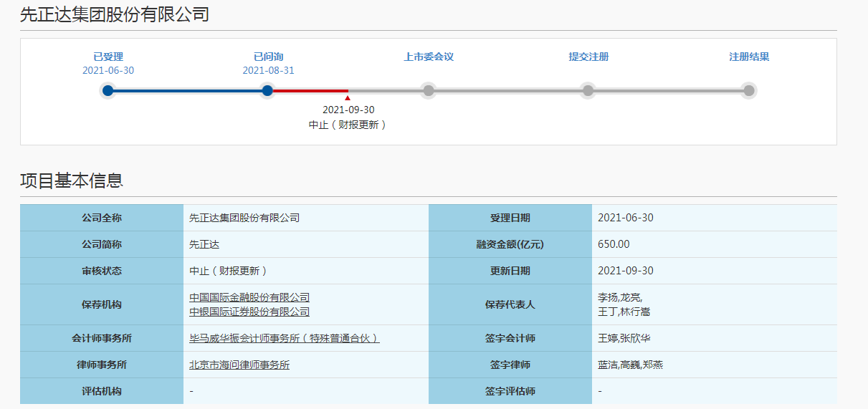Click the representatives 王丁,林行嵩 line
This screenshot has width=868, height=409.
(x=624, y=312)
